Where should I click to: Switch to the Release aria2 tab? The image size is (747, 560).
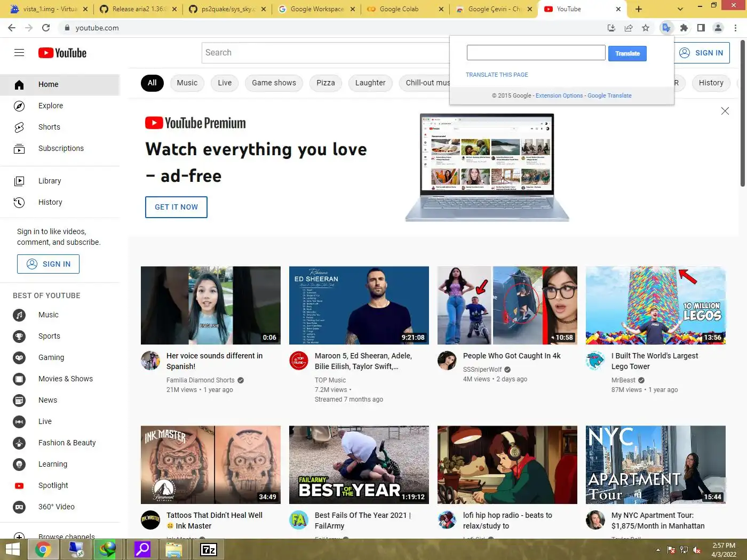(138, 9)
